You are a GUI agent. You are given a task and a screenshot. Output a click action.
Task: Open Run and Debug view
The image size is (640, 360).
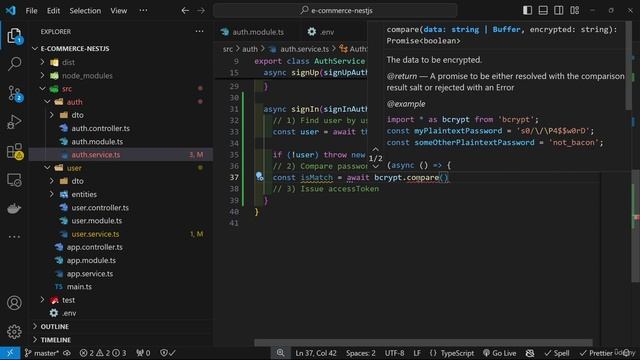coord(14,122)
